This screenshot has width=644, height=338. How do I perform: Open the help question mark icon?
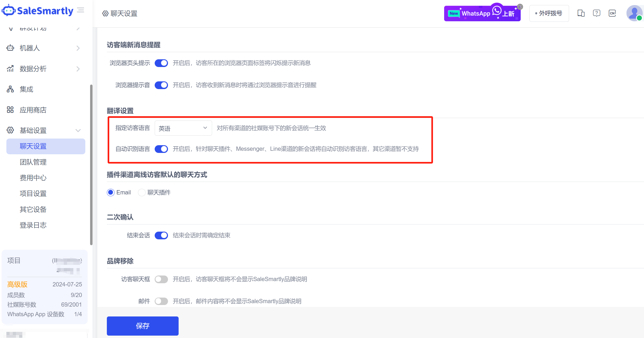[596, 13]
